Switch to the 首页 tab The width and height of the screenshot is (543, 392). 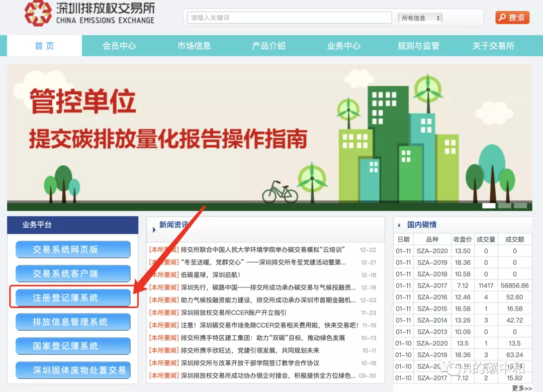(x=44, y=46)
